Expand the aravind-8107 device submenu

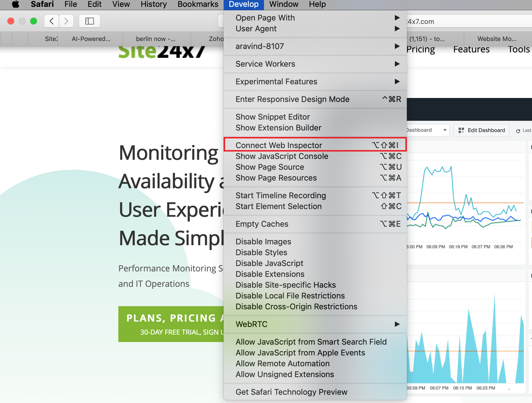coord(315,46)
